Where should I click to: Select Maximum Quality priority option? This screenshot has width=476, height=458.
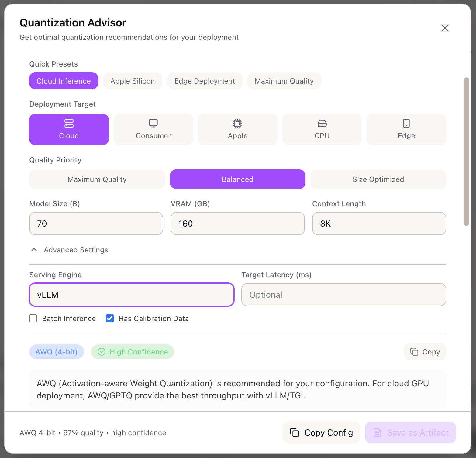[97, 179]
